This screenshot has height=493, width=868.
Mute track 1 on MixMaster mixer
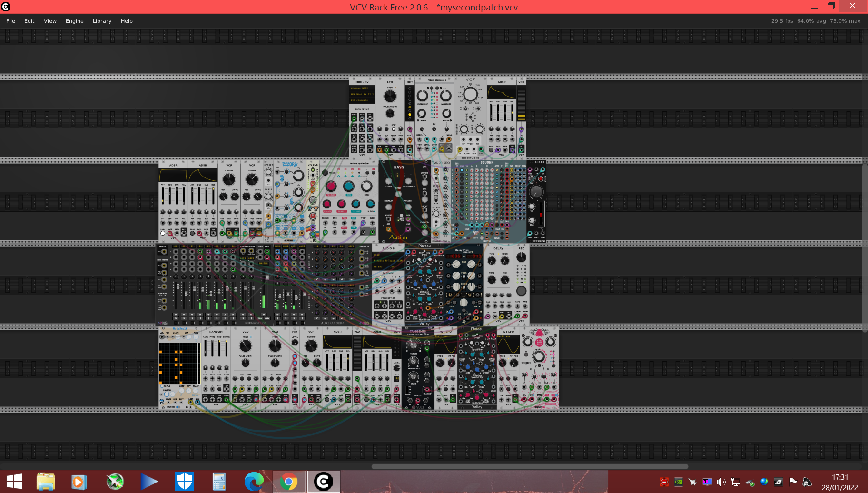coord(176,315)
